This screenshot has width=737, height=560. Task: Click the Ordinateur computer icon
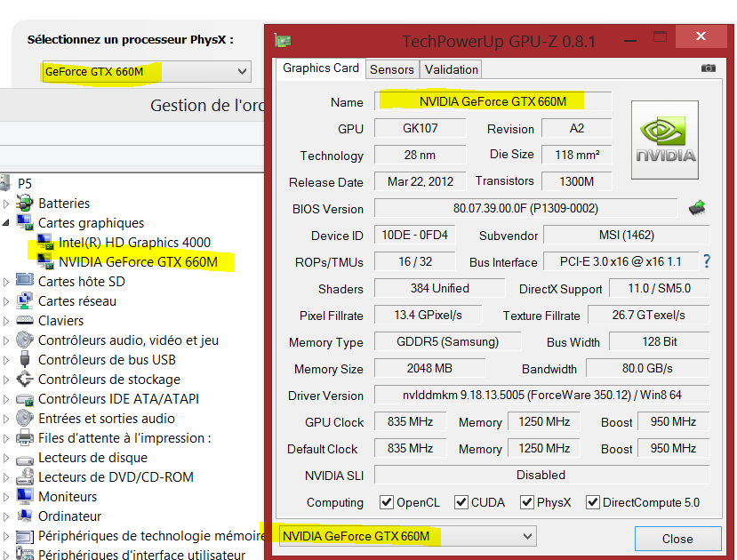pos(24,516)
